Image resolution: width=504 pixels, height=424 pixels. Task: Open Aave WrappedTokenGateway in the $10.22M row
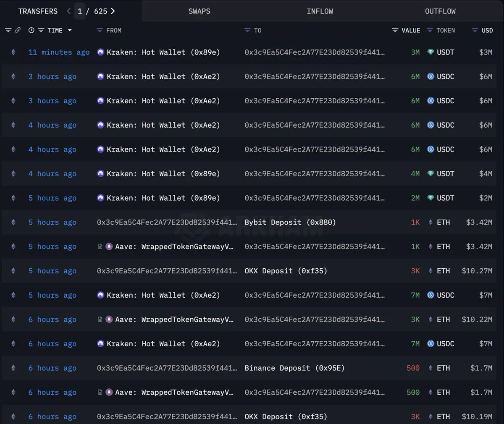[174, 319]
